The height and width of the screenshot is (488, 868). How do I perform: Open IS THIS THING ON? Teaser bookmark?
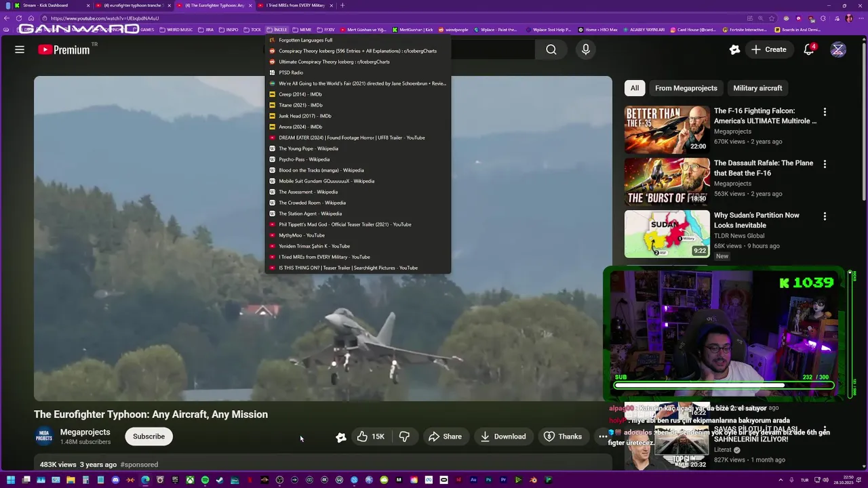point(358,268)
